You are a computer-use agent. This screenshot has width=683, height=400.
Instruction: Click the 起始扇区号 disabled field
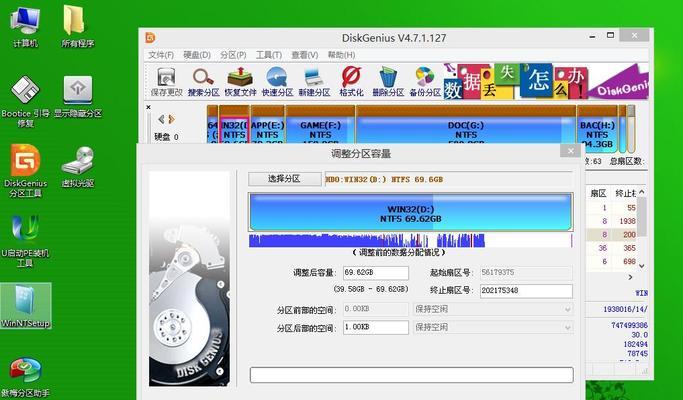(526, 273)
